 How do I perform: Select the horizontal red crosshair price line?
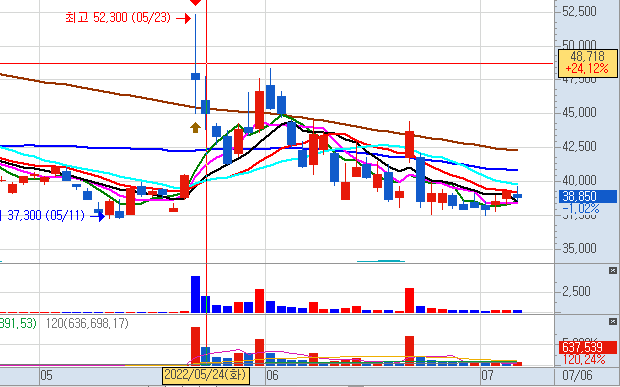[x=277, y=63]
